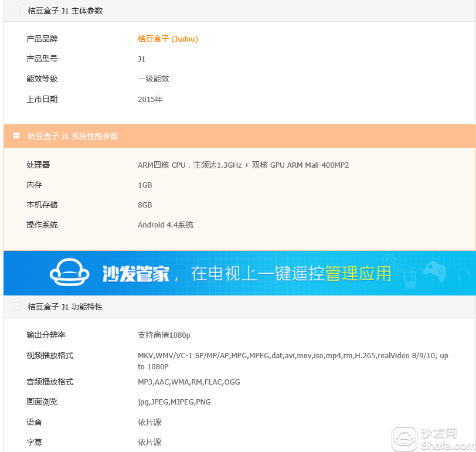Select the 上市日期 label
This screenshot has width=476, height=452.
tap(42, 99)
